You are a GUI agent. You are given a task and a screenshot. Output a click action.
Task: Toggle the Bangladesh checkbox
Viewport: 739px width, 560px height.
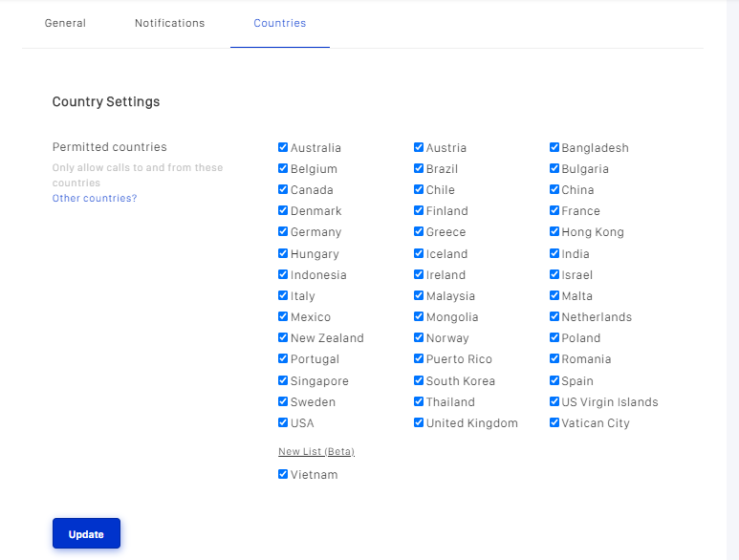click(x=554, y=147)
